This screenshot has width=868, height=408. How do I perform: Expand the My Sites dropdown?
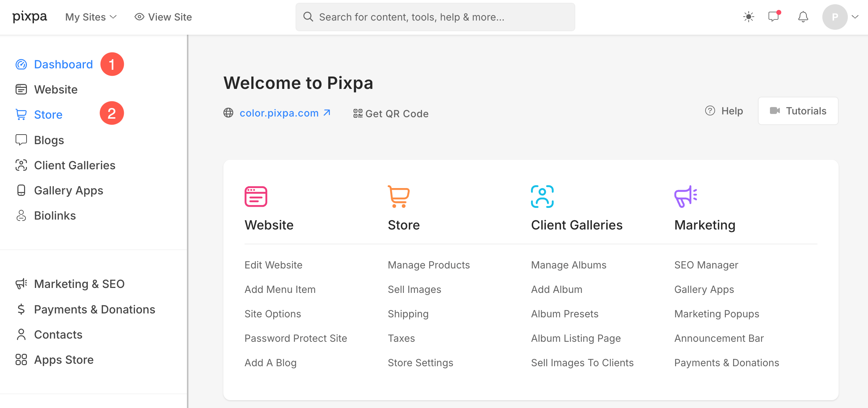pyautogui.click(x=91, y=17)
